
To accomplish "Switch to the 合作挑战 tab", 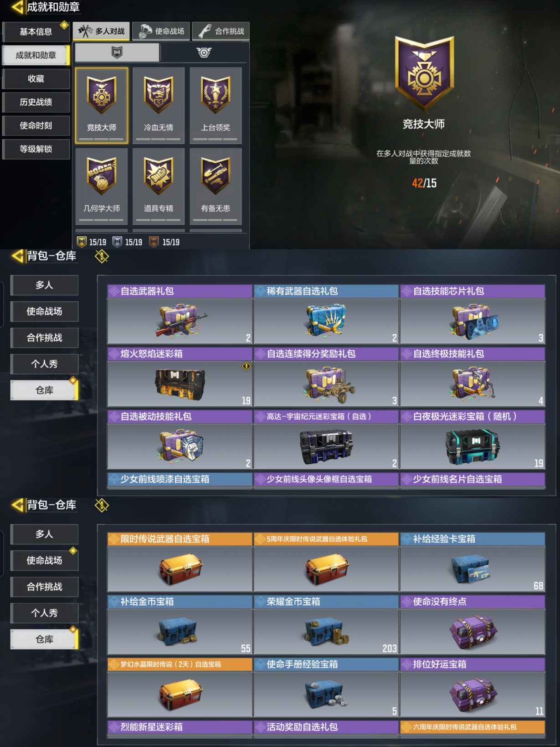I will click(221, 31).
